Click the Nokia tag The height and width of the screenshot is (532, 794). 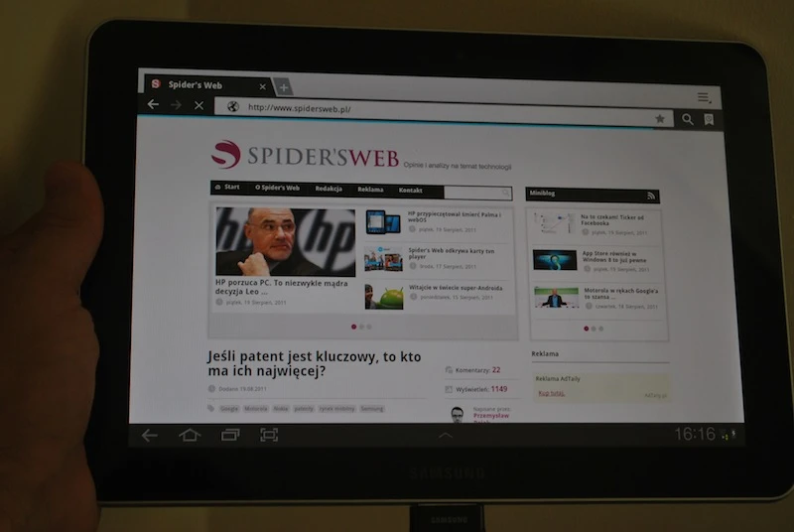click(281, 409)
